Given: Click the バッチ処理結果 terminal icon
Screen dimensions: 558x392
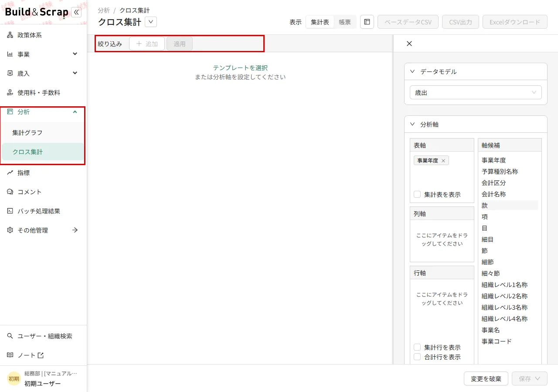Looking at the screenshot, I should tap(10, 211).
